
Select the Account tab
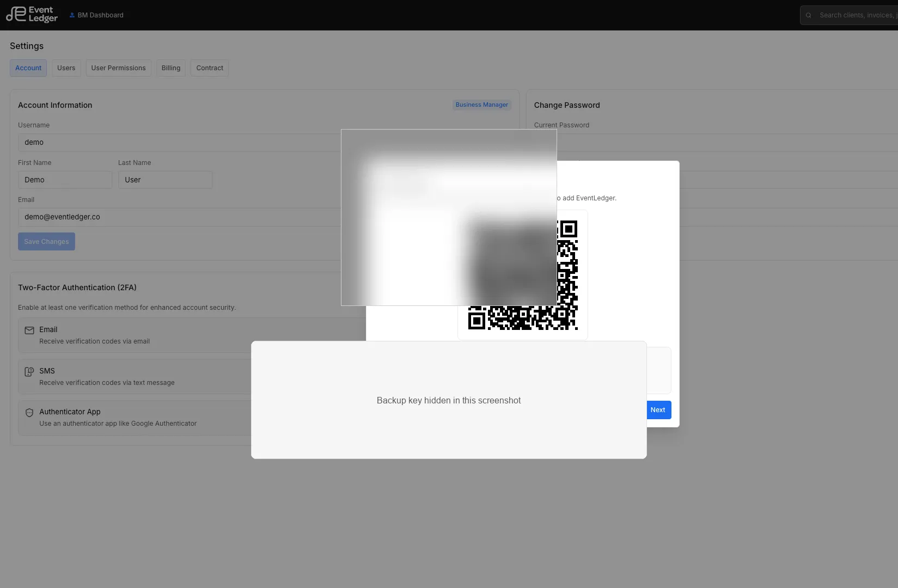[x=28, y=68]
